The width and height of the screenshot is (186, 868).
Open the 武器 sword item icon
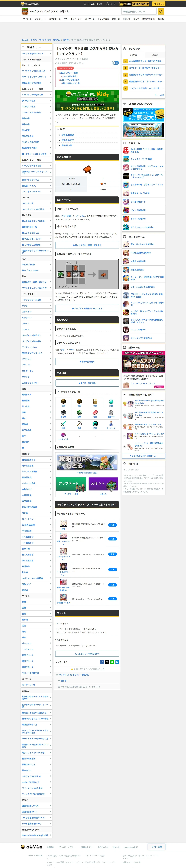[x=63, y=424]
